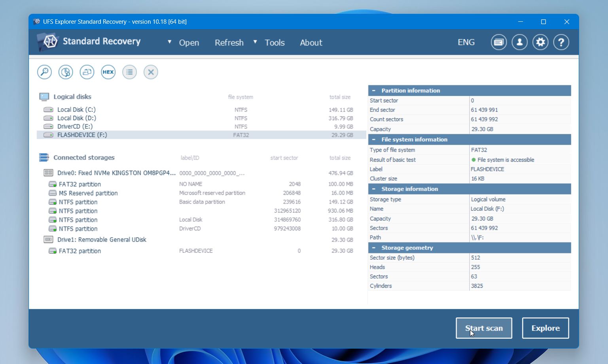The height and width of the screenshot is (364, 608).
Task: Select FAT32 partition labeled FLASHDEVICE
Action: tap(201, 251)
